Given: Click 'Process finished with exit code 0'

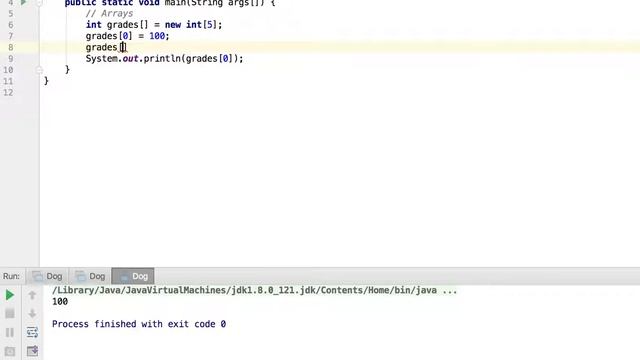Looking at the screenshot, I should click(x=139, y=324).
